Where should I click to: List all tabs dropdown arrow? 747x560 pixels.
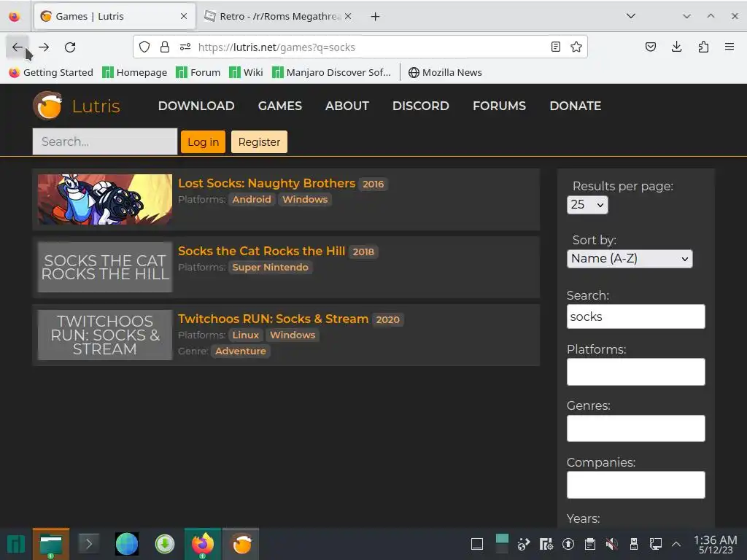tap(631, 16)
